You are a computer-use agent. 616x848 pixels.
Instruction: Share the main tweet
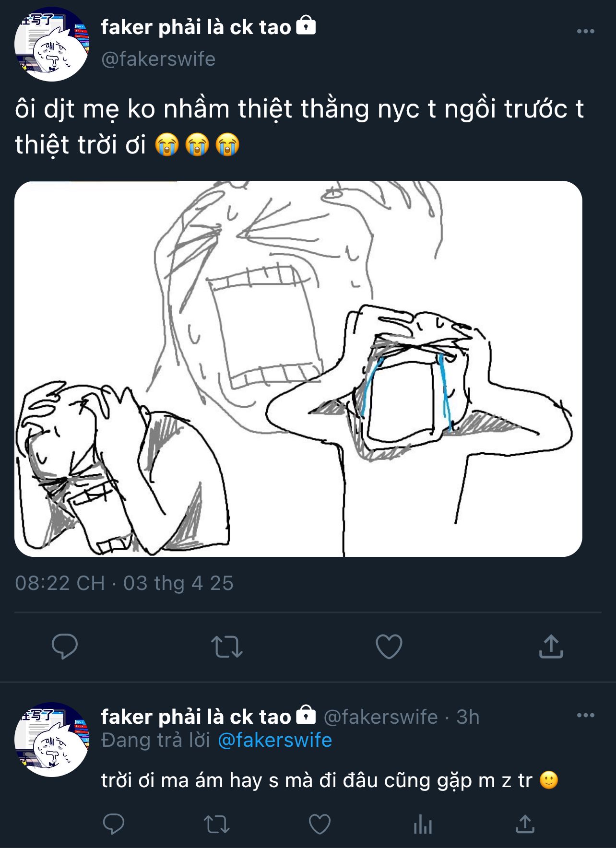click(551, 646)
